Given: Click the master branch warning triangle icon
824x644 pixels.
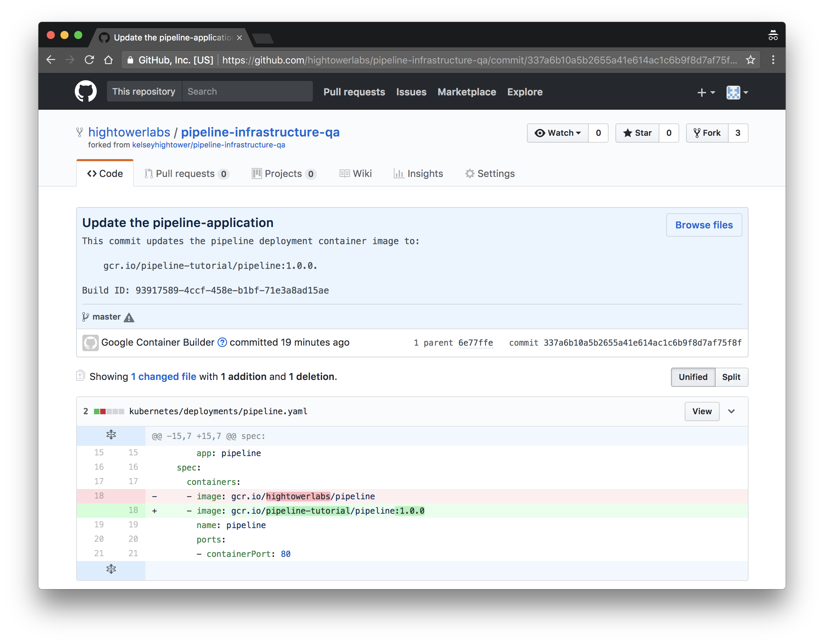Looking at the screenshot, I should [129, 318].
